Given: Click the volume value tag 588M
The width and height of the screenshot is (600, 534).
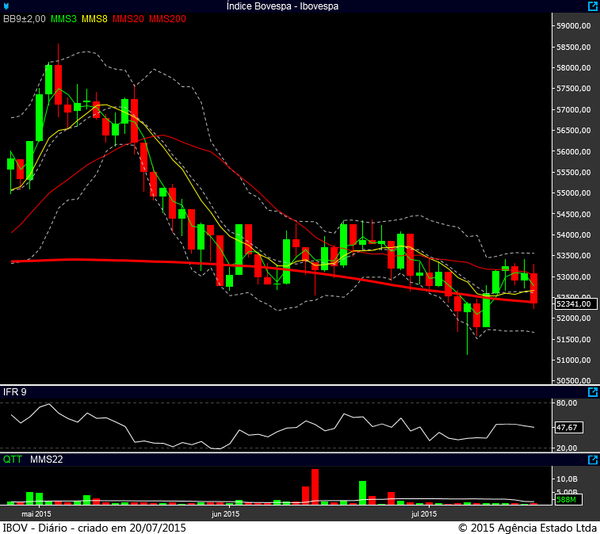Looking at the screenshot, I should (x=567, y=499).
